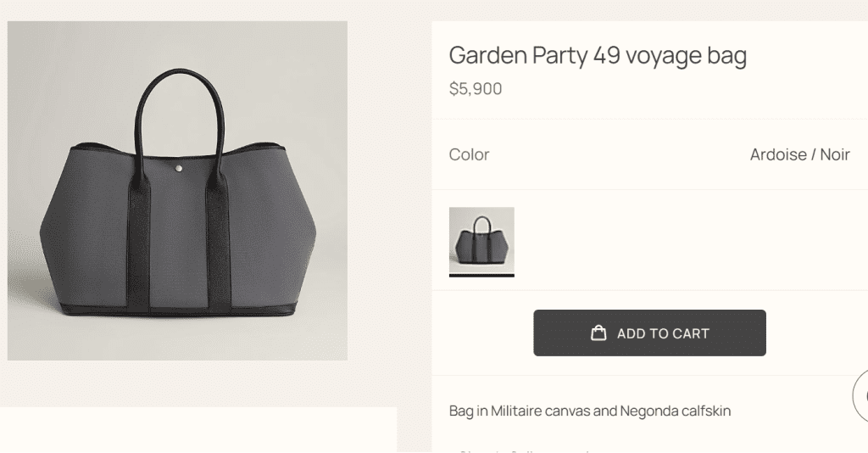Click the Ardoise / Noir color name
Screen dimensions: 868x453
pyautogui.click(x=799, y=154)
